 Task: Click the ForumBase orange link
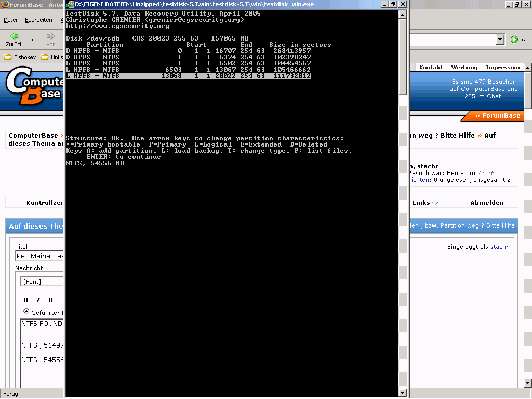(x=497, y=116)
